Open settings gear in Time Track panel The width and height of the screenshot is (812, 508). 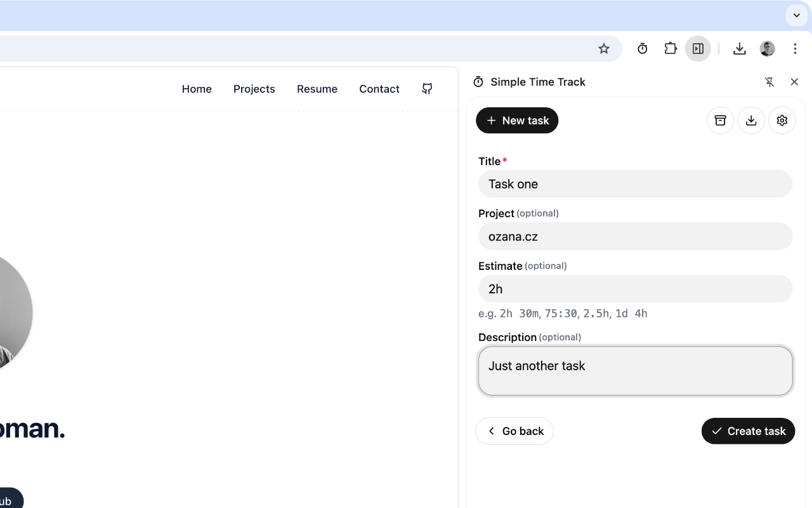pos(782,121)
